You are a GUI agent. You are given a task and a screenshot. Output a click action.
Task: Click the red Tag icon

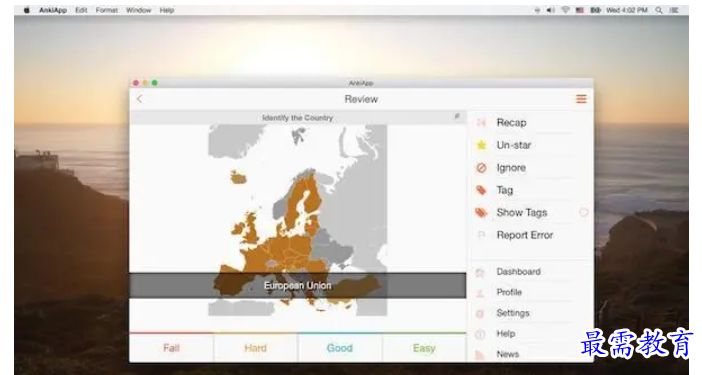coord(481,190)
